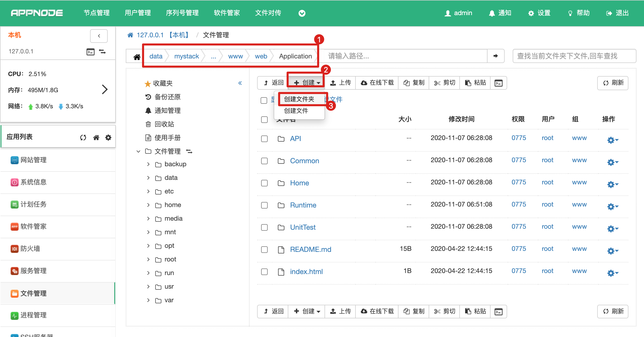Click the file search input field

[574, 56]
